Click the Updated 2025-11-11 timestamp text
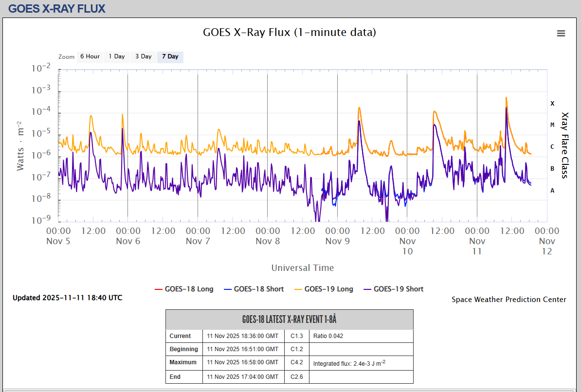Image resolution: width=581 pixels, height=392 pixels. pos(67,298)
